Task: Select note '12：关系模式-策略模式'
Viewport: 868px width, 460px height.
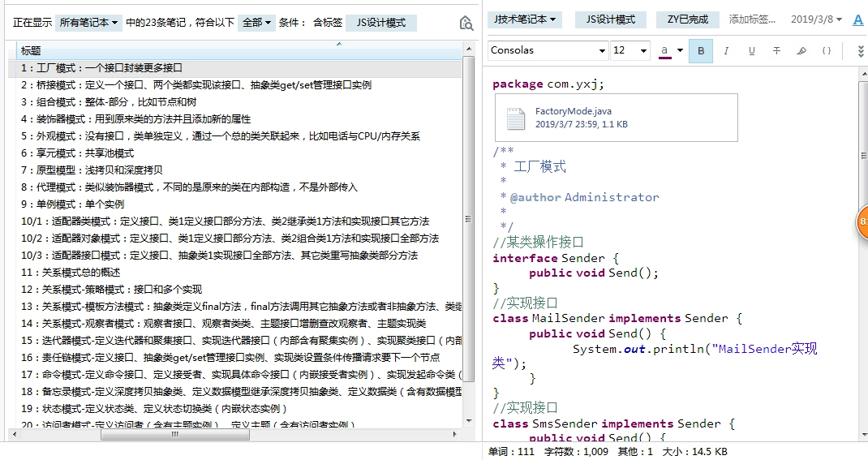Action: click(234, 290)
